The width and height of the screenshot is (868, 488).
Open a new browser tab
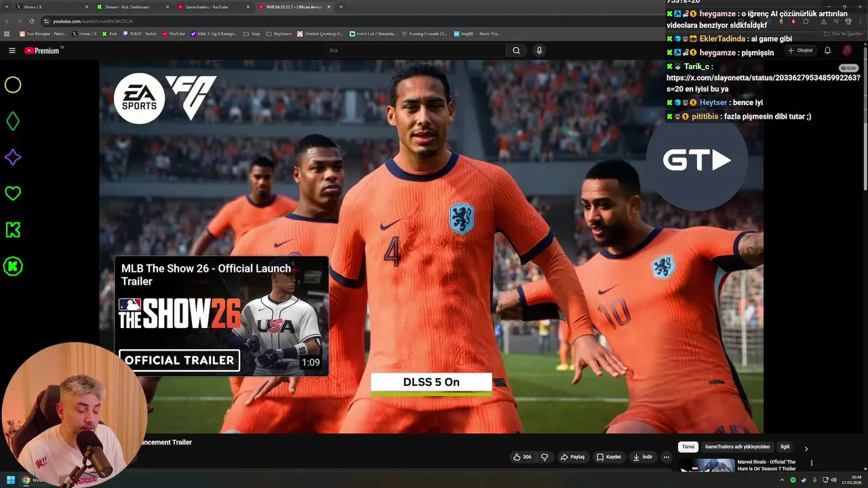click(340, 7)
